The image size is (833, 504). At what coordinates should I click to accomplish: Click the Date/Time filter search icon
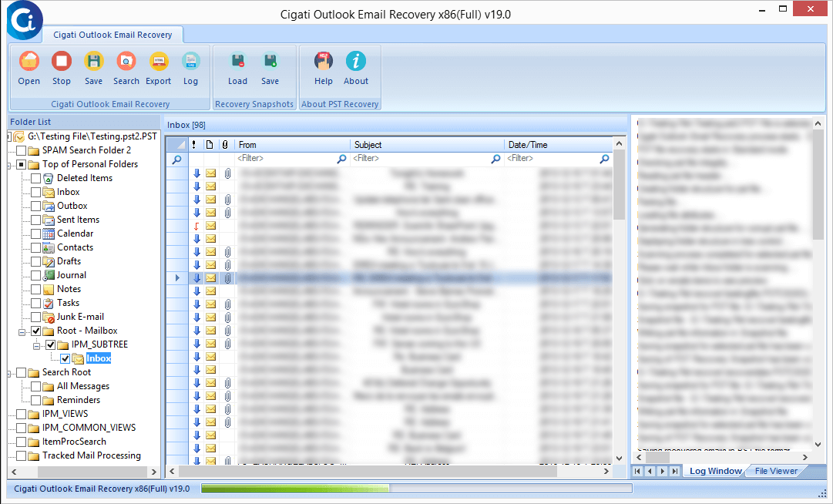pos(604,158)
